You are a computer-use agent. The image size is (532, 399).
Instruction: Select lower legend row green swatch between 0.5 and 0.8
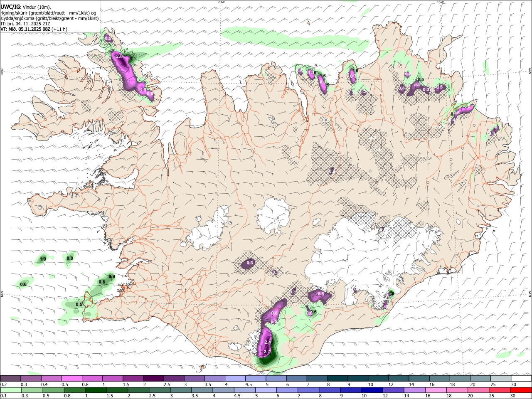tap(53, 390)
